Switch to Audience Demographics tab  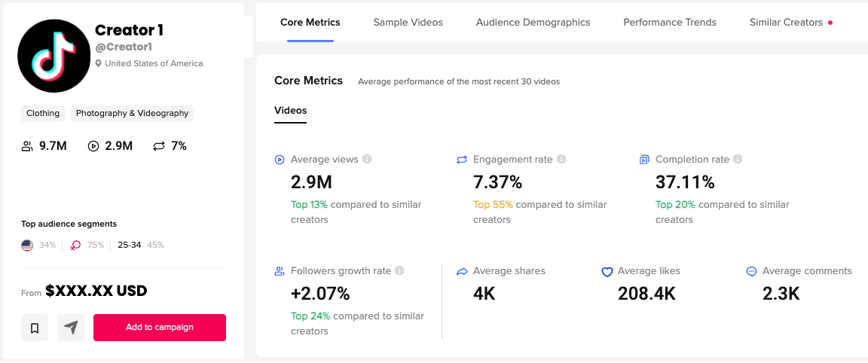click(533, 23)
